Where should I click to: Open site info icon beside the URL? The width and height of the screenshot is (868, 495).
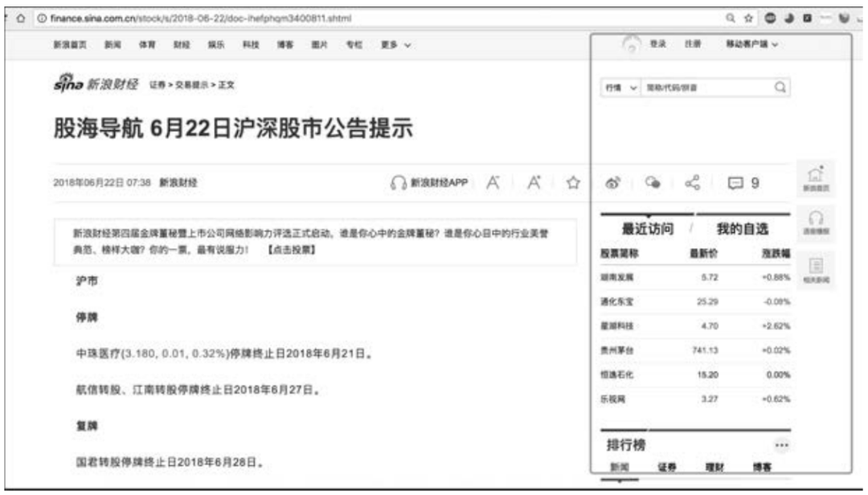tap(42, 18)
